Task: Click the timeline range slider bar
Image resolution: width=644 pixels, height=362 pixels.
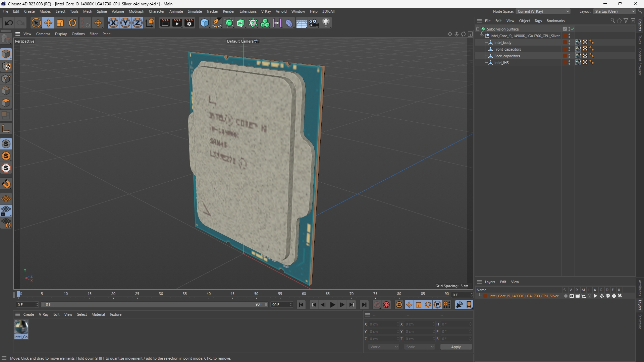Action: pyautogui.click(x=154, y=305)
